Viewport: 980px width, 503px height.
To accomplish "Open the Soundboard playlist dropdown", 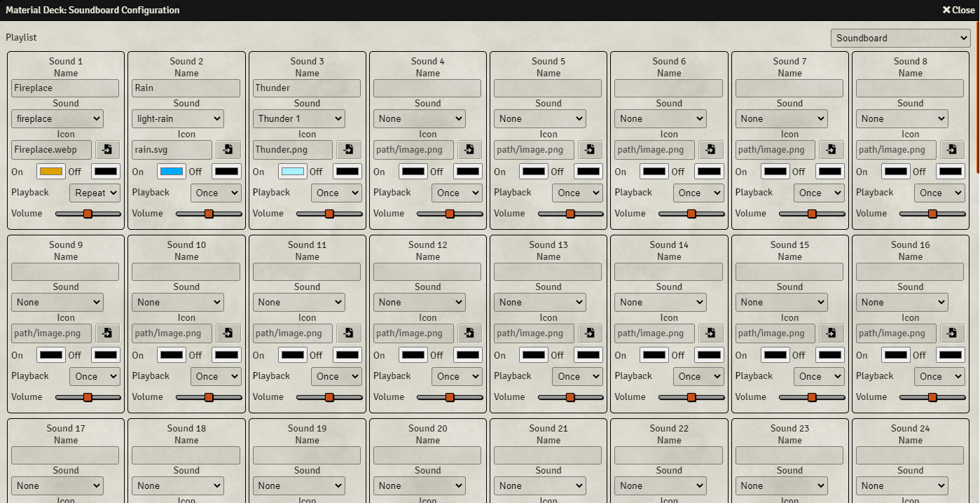I will pyautogui.click(x=900, y=39).
